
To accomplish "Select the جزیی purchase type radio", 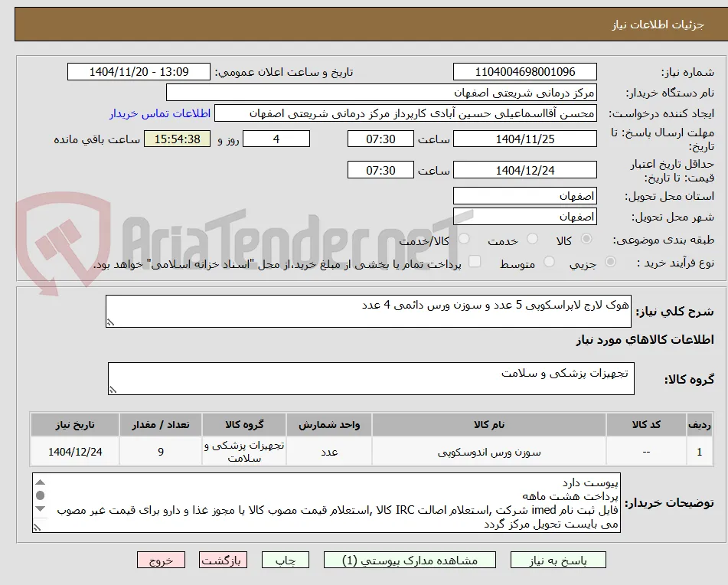I will pyautogui.click(x=611, y=262).
